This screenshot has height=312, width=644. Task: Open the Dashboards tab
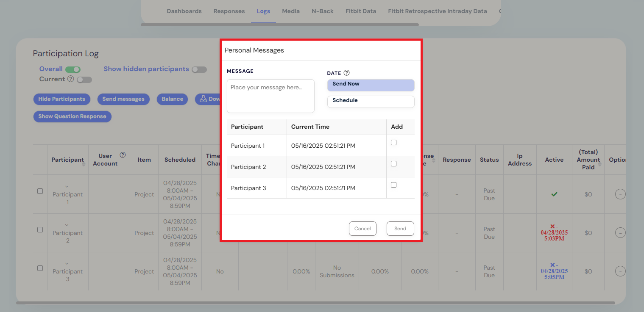(x=184, y=11)
